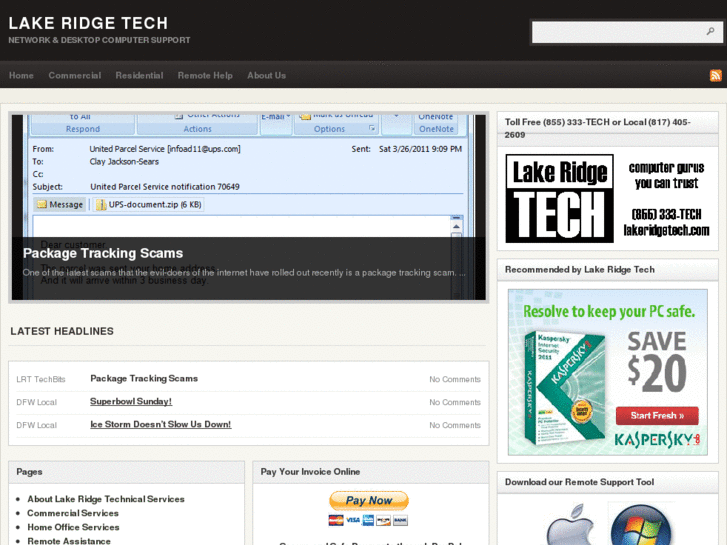Click the Lake Ridge Tech site title
This screenshot has width=727, height=545.
point(88,23)
